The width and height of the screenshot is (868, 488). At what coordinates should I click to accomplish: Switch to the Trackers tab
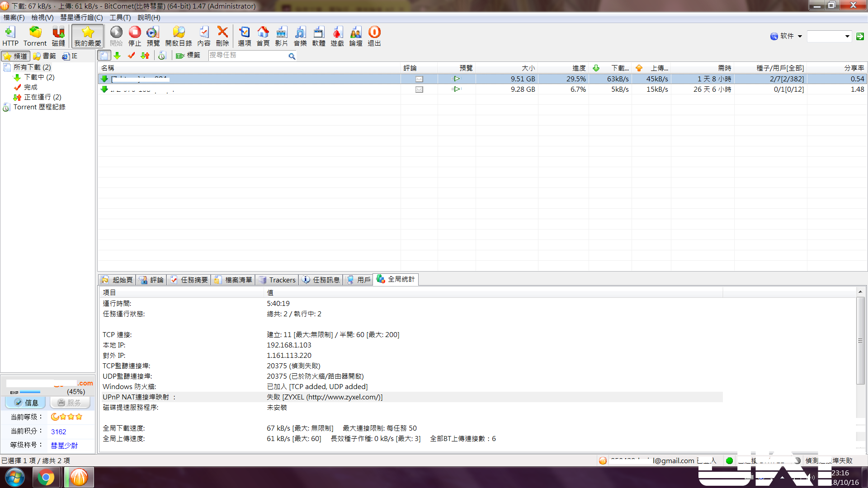[277, 280]
